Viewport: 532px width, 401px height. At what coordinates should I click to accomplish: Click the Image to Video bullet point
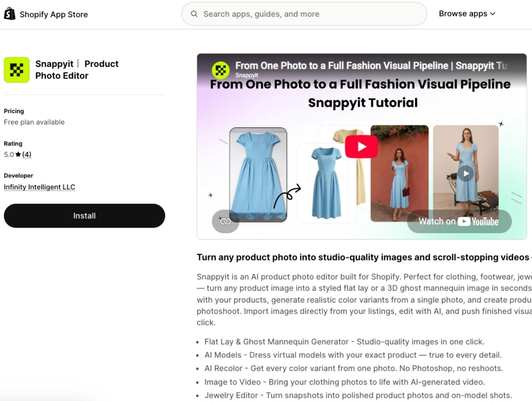(x=345, y=382)
